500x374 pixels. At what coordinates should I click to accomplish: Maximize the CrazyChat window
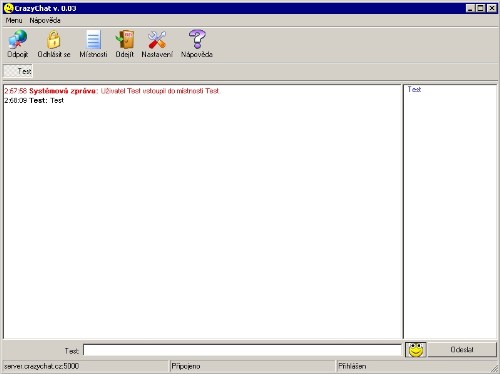pos(481,8)
